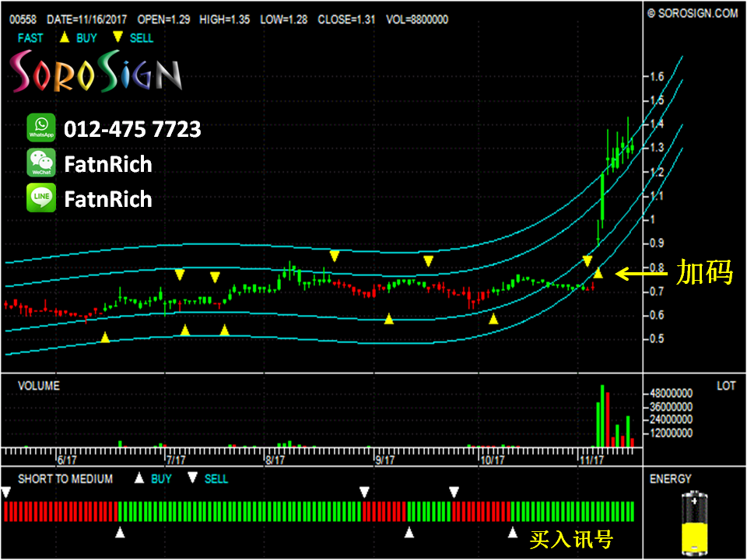Click the tallest red volume bar
The image size is (747, 560).
point(608,419)
